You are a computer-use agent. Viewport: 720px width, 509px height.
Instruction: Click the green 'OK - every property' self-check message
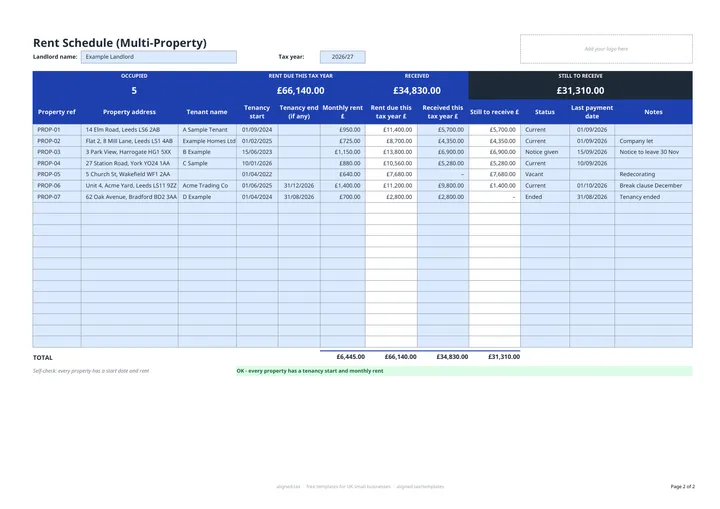pyautogui.click(x=464, y=371)
